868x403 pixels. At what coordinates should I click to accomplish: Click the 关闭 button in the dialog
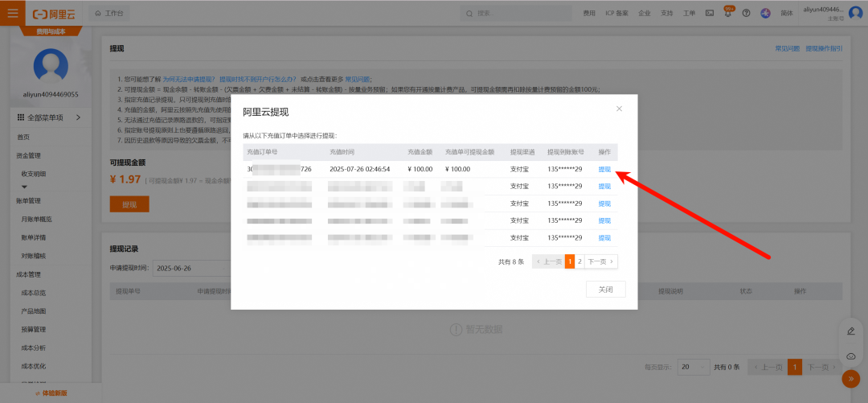(x=606, y=289)
